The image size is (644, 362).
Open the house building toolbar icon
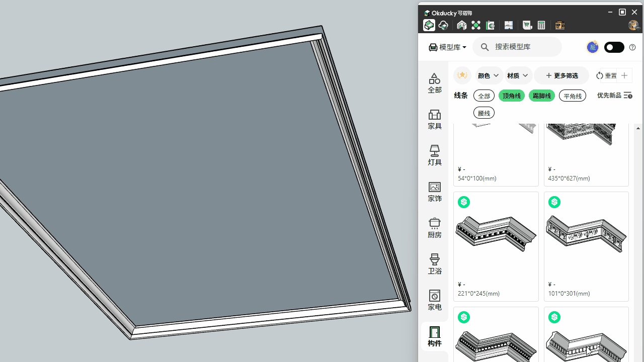461,25
